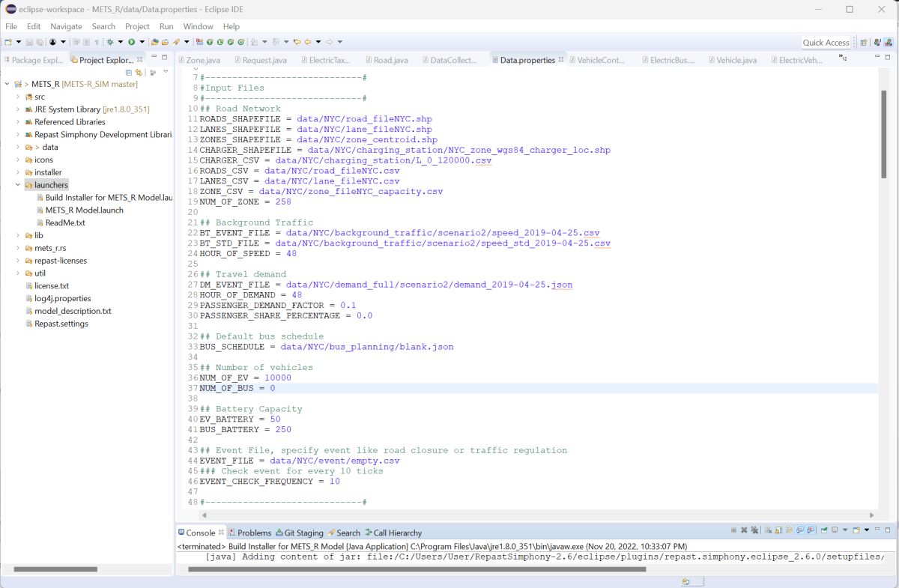Viewport: 899px width, 588px height.
Task: Click the NUM_OF_EV = 10000 line
Action: pos(245,378)
